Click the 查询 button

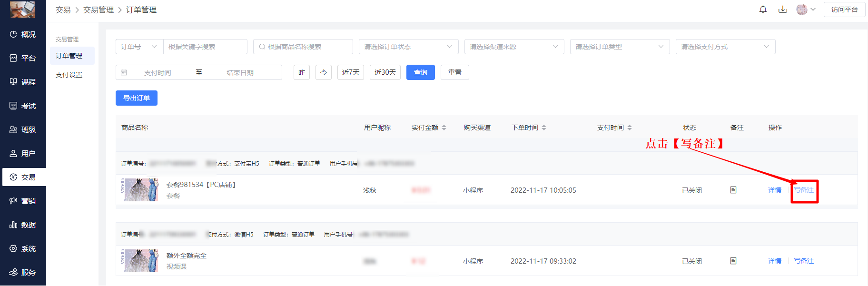(421, 72)
